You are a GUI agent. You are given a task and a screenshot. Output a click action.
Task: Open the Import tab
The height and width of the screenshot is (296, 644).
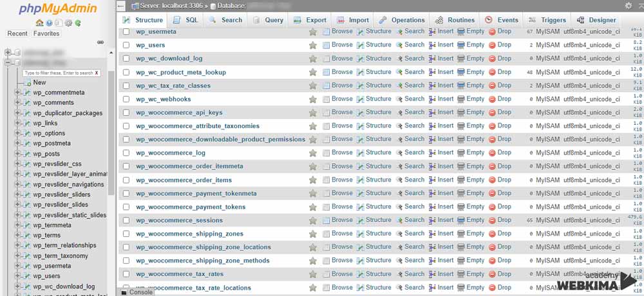tap(353, 20)
